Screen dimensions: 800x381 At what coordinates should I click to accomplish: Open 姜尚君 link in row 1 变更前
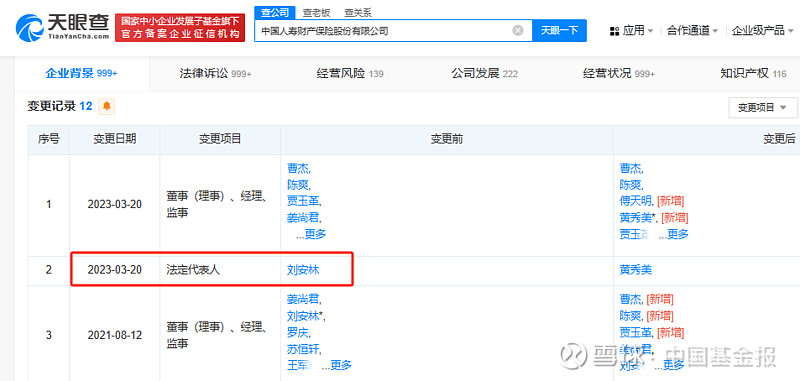[303, 218]
